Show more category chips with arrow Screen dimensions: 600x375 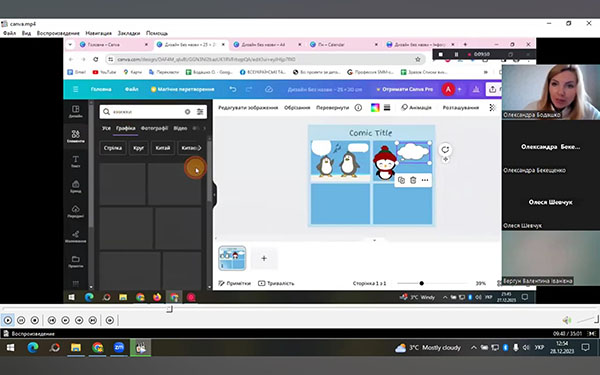tap(199, 148)
